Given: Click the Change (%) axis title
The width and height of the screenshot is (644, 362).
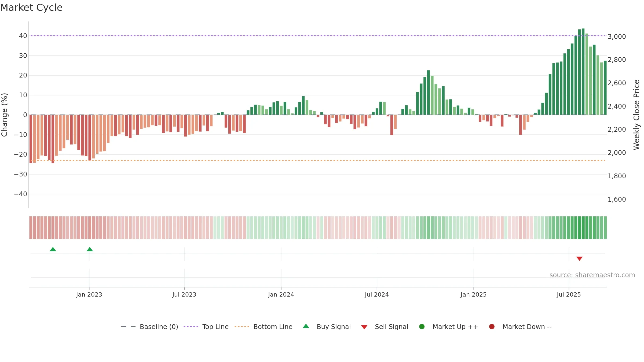Looking at the screenshot, I should 5,115.
